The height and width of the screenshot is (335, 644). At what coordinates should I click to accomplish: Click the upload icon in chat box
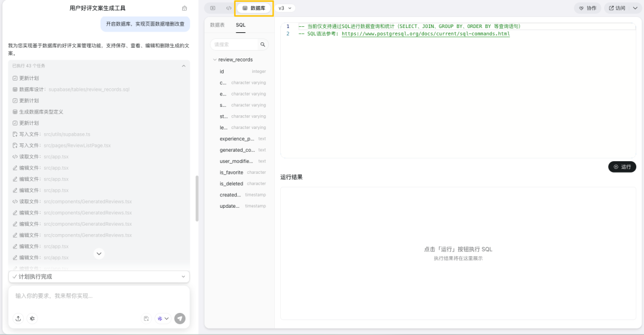tap(18, 318)
